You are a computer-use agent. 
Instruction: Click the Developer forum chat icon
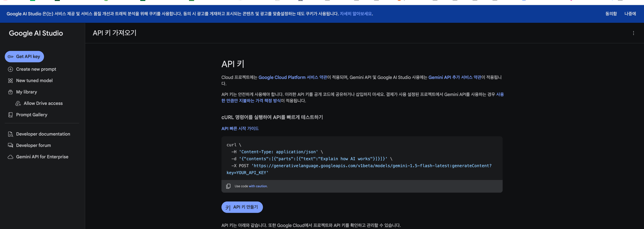point(10,145)
